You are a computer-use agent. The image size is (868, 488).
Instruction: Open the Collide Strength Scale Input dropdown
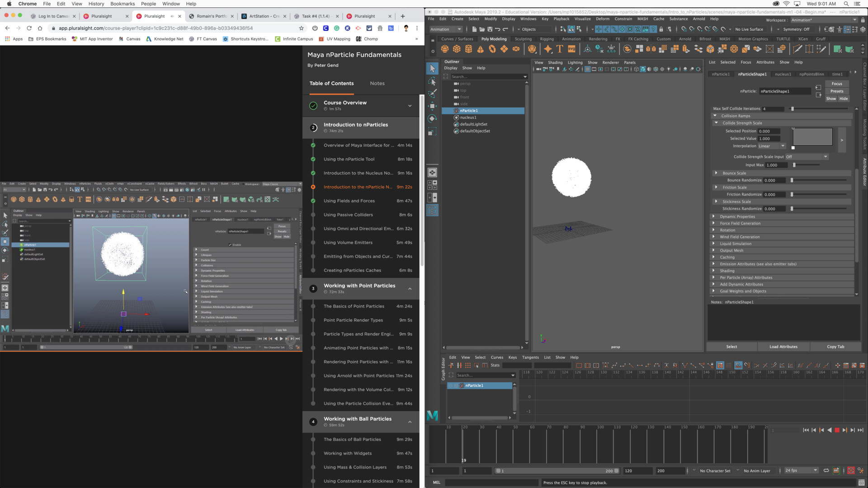[x=807, y=157]
